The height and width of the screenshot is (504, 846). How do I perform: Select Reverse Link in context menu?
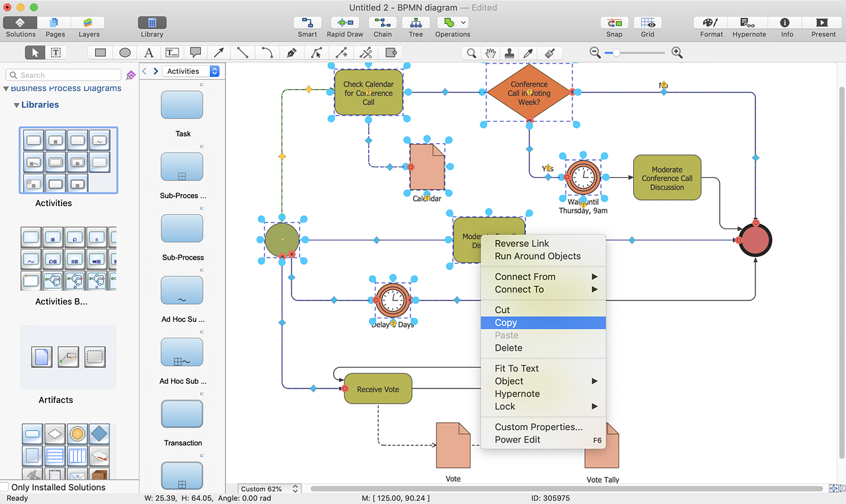[x=521, y=243]
